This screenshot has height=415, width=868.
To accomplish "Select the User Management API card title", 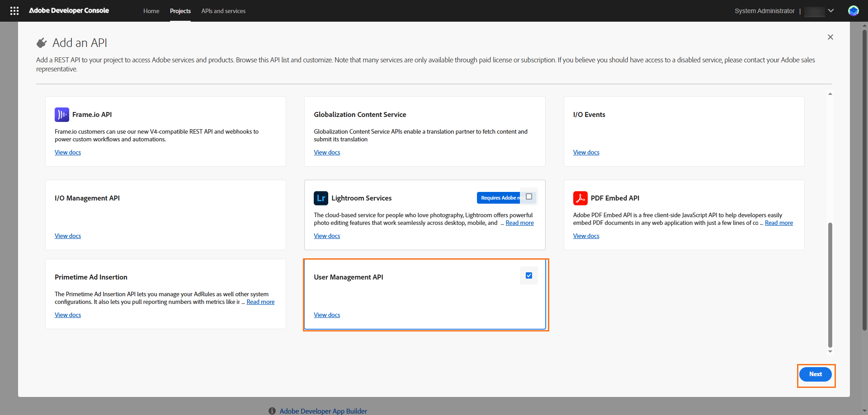I will coord(349,277).
